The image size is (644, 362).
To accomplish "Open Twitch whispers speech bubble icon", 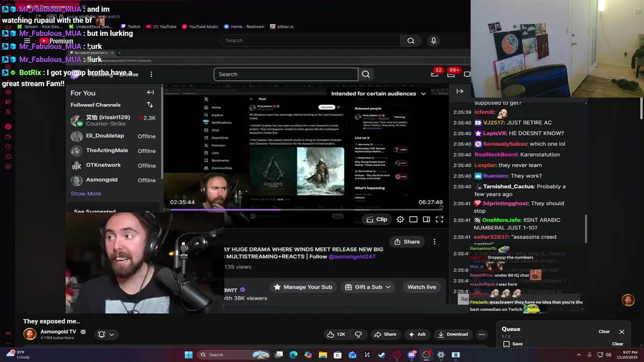I will click(x=467, y=74).
